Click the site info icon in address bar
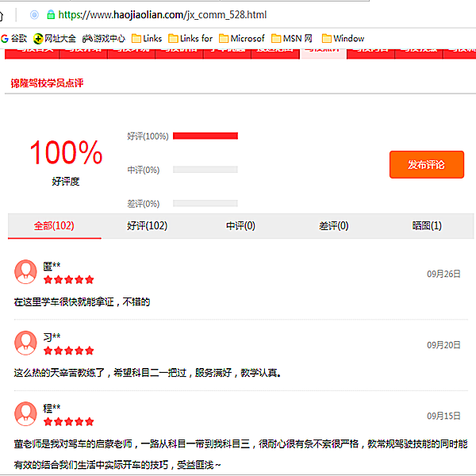The width and height of the screenshot is (476, 476). [34, 14]
